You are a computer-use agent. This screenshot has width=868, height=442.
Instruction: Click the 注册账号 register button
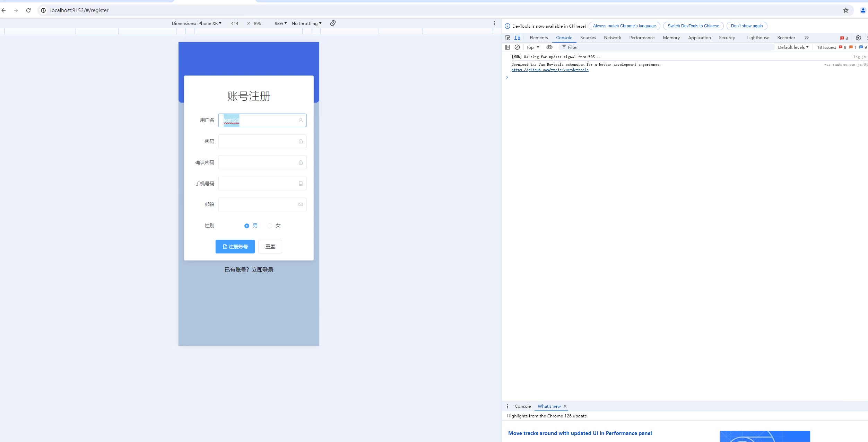[235, 247]
